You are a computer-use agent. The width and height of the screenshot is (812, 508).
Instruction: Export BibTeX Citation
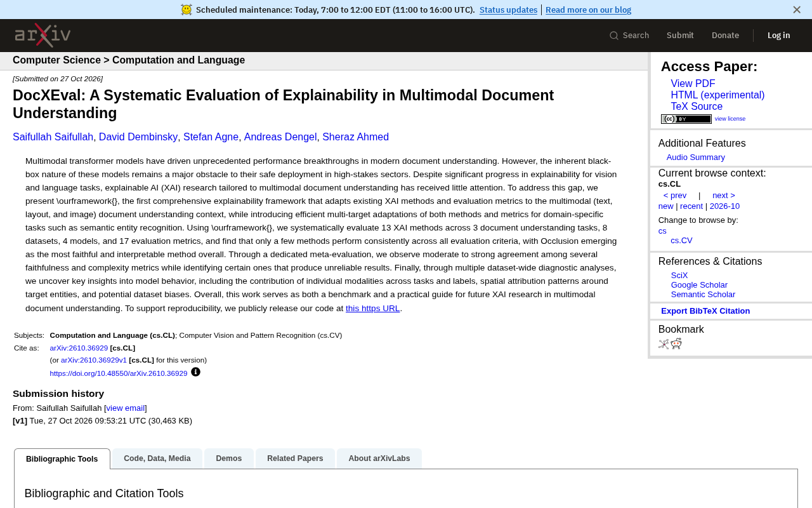tap(705, 311)
